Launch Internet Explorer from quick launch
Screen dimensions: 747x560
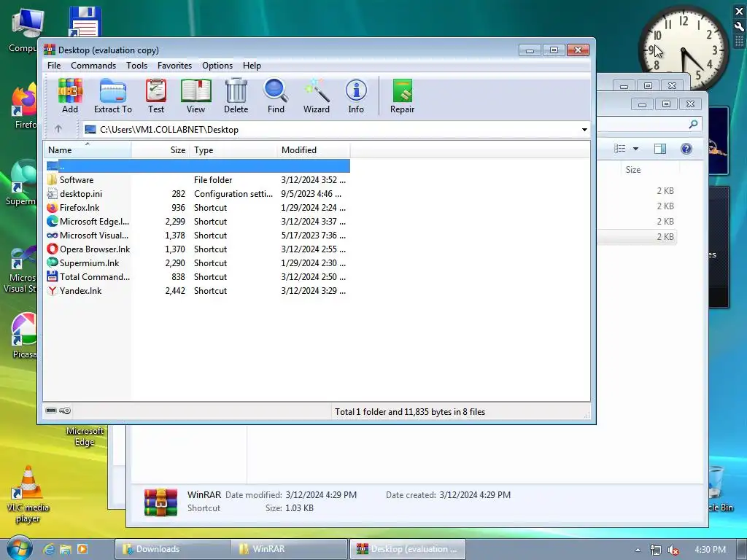tap(48, 549)
